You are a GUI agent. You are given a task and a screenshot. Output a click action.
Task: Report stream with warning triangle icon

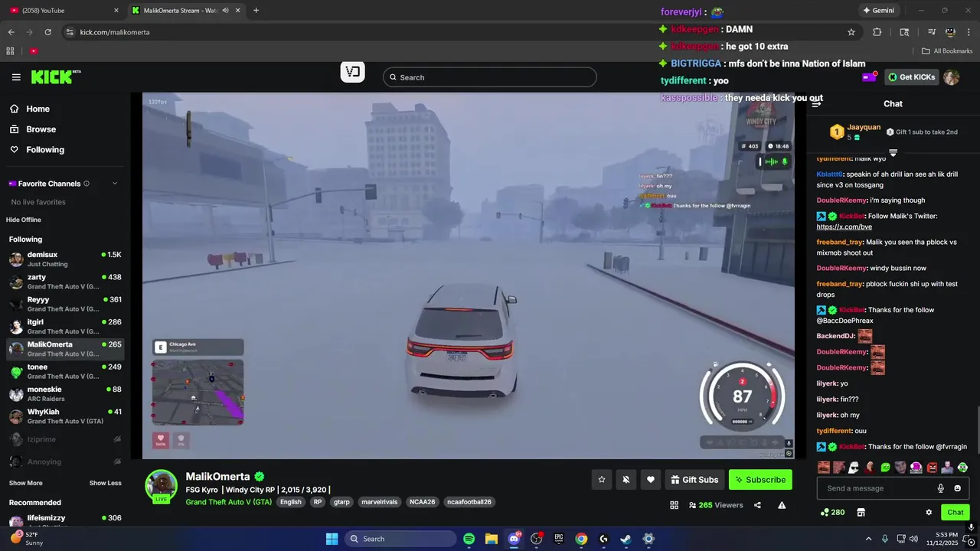pyautogui.click(x=782, y=505)
